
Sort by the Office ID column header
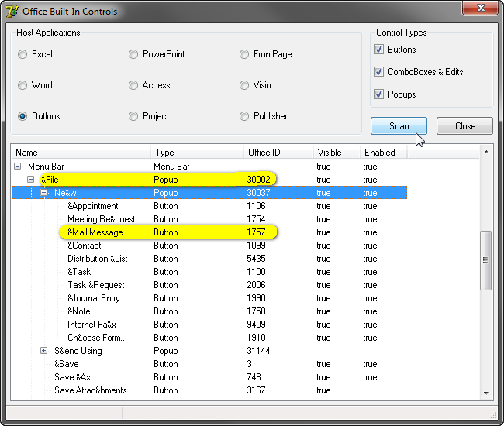[278, 152]
